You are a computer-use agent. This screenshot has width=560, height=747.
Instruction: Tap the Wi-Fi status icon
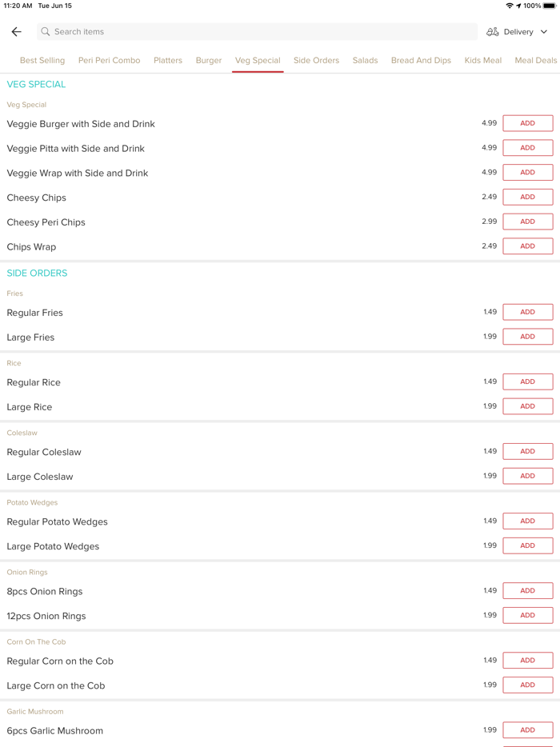[510, 6]
